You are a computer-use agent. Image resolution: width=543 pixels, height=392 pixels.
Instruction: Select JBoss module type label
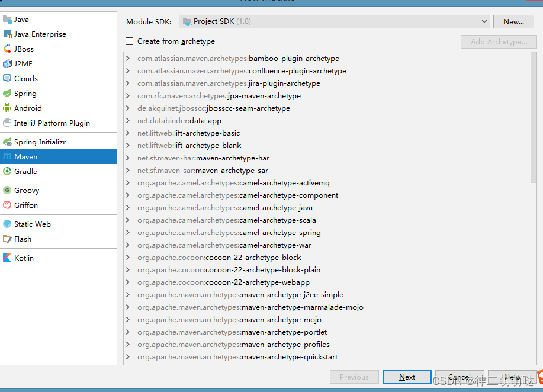coord(24,49)
